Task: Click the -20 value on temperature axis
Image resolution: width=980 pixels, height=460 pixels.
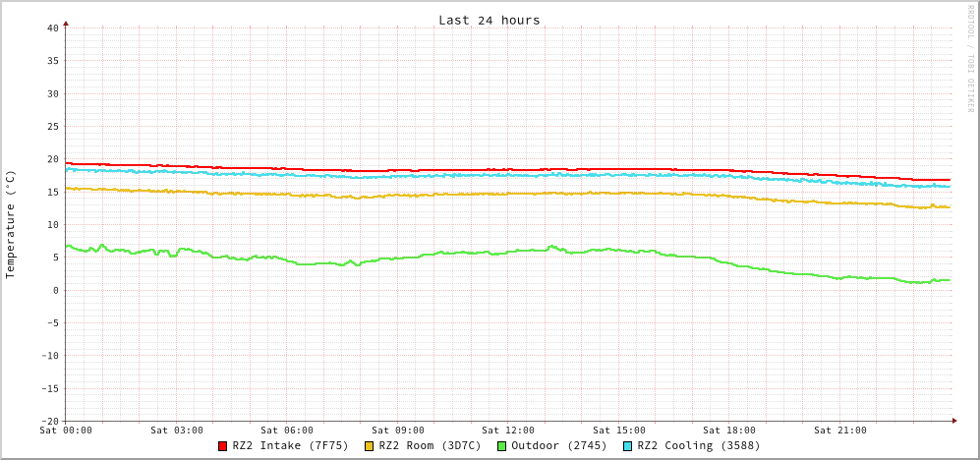Action: 49,421
